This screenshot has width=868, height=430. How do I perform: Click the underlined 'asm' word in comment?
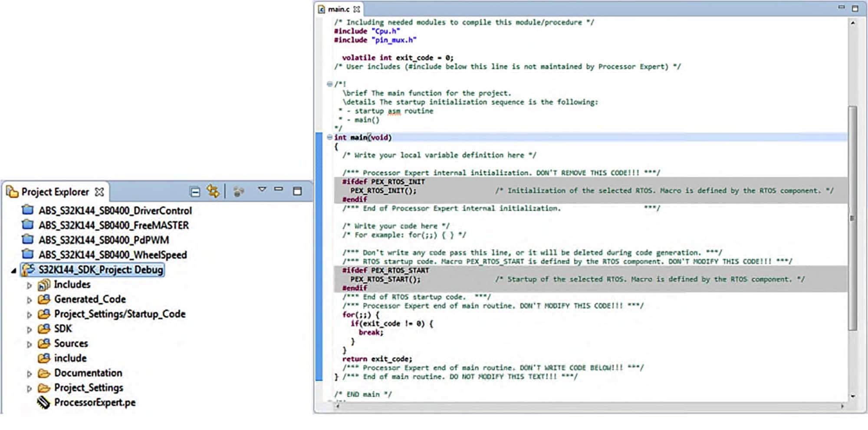[394, 111]
